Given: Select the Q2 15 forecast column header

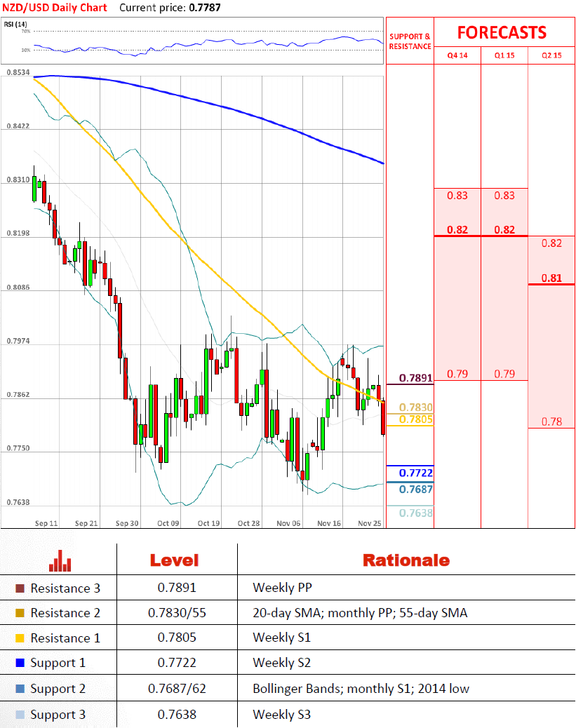Looking at the screenshot, I should point(552,55).
